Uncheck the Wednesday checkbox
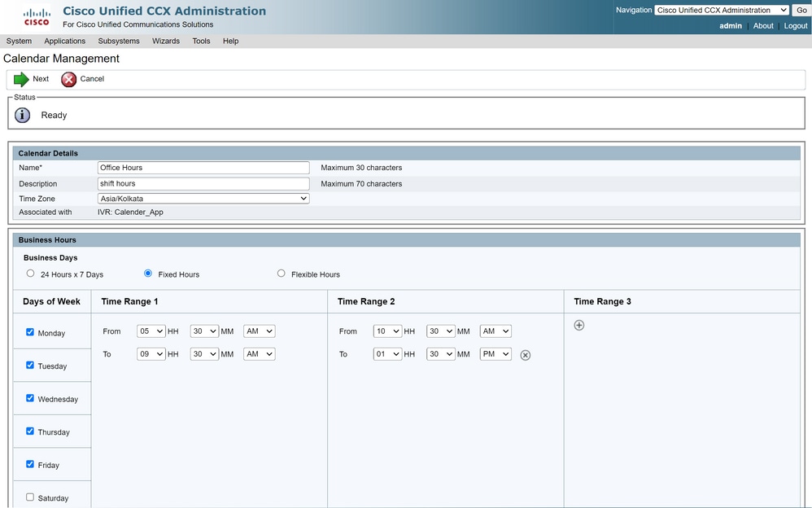The width and height of the screenshot is (812, 508). 30,398
